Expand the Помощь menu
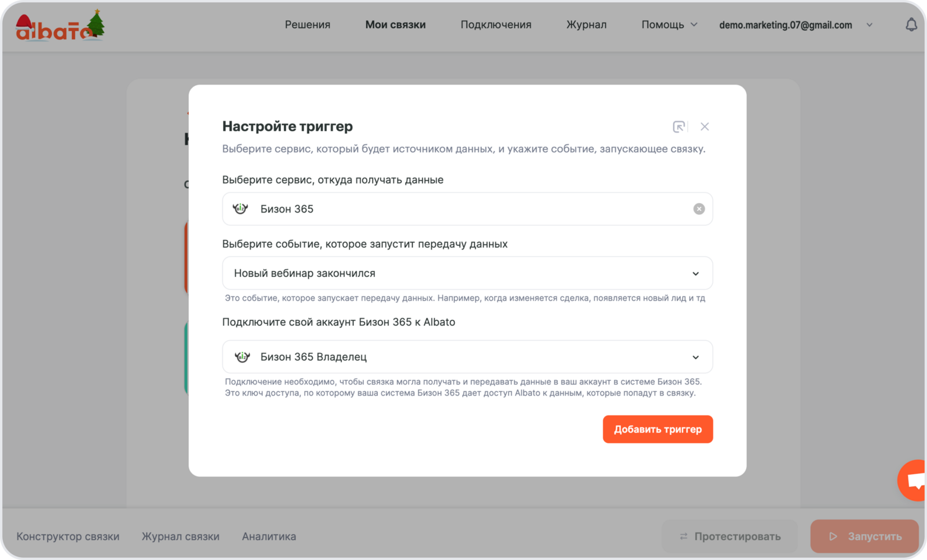The height and width of the screenshot is (560, 927). tap(669, 25)
